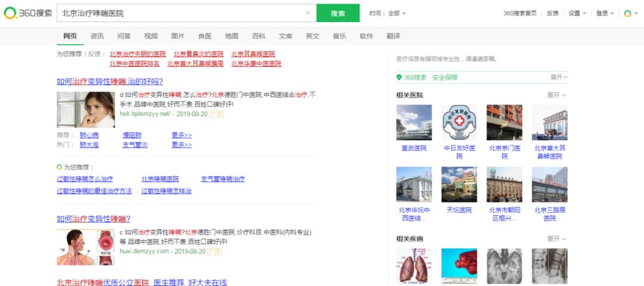Click the 北京哮喘医院 suggested link
The width and height of the screenshot is (644, 286).
pos(160,179)
